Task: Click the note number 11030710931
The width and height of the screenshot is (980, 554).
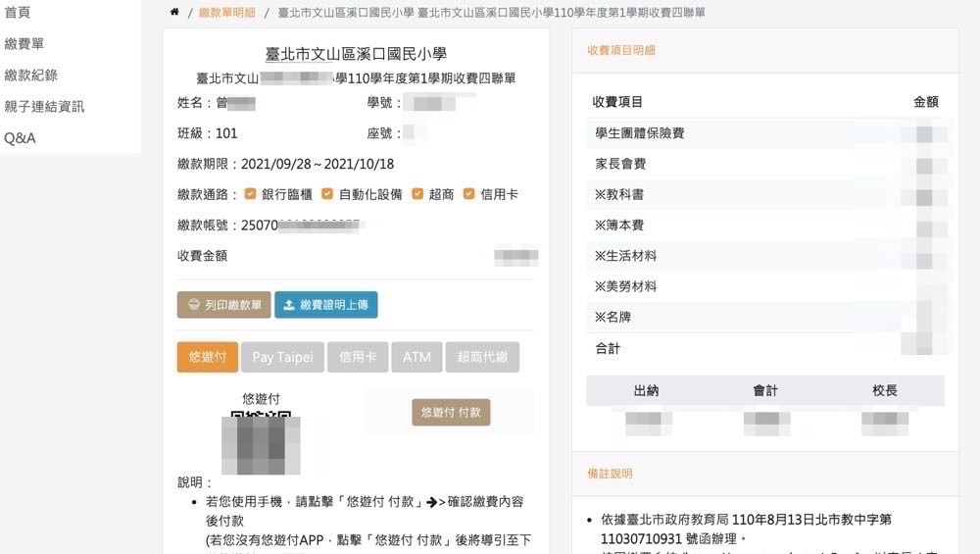Action: [641, 539]
